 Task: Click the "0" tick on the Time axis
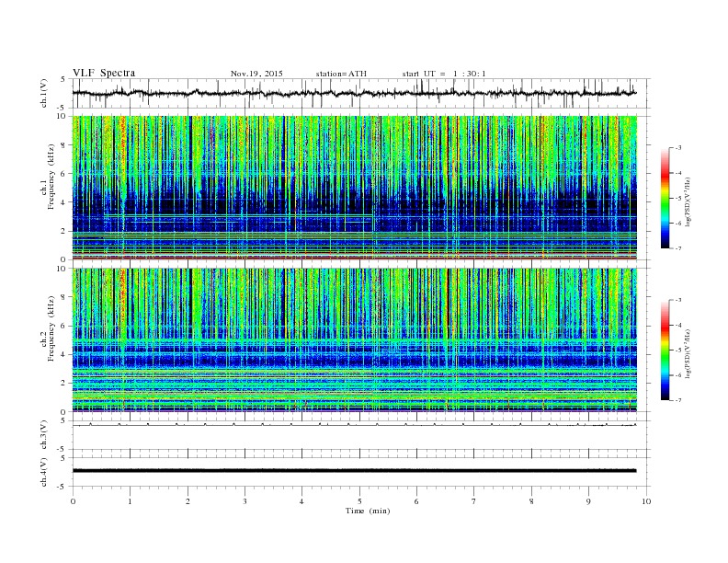coord(73,501)
